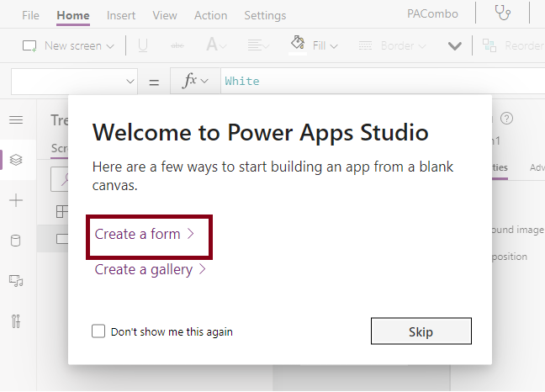
Task: Click the PACombo app name
Action: [432, 14]
